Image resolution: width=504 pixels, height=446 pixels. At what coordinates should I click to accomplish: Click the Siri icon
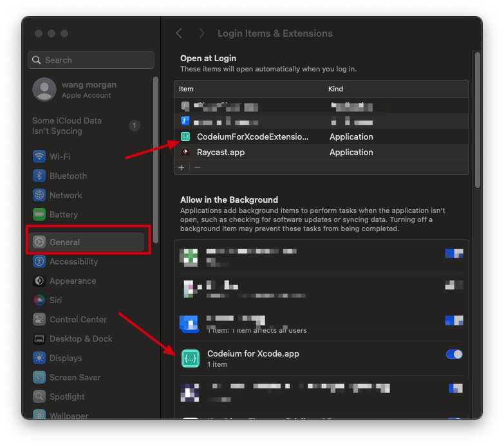[39, 300]
